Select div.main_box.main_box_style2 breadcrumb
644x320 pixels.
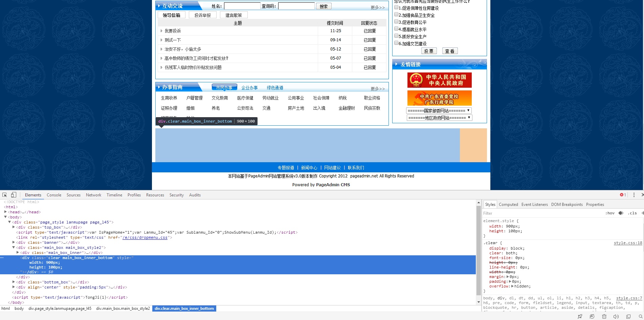pyautogui.click(x=123, y=308)
